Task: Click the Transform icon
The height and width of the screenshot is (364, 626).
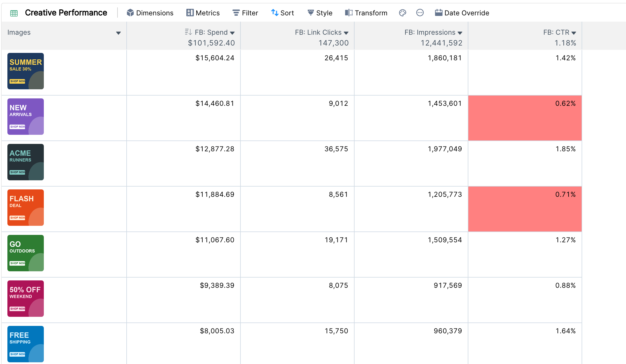Action: point(349,13)
